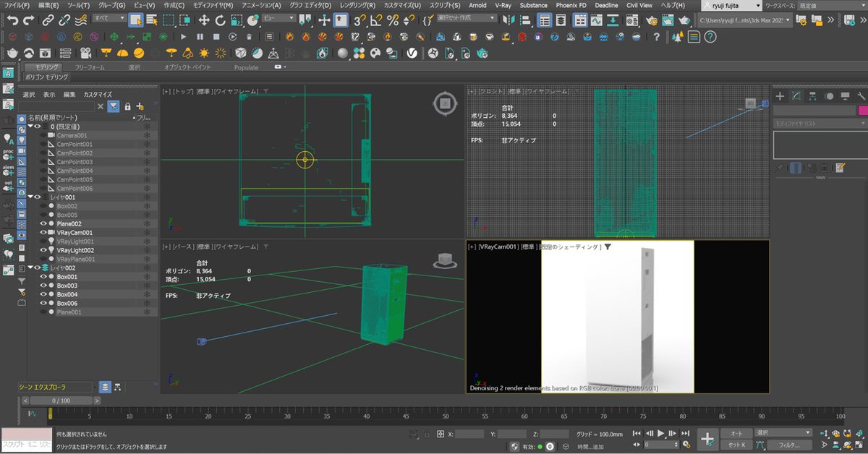This screenshot has width=868, height=454.
Task: Hide the VRayCam001 object via eye
Action: 43,233
